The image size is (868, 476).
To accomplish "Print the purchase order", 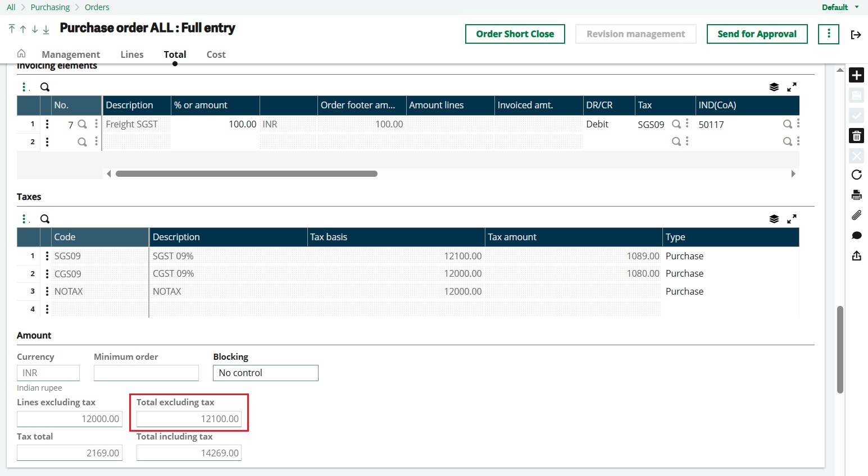I will click(x=856, y=195).
